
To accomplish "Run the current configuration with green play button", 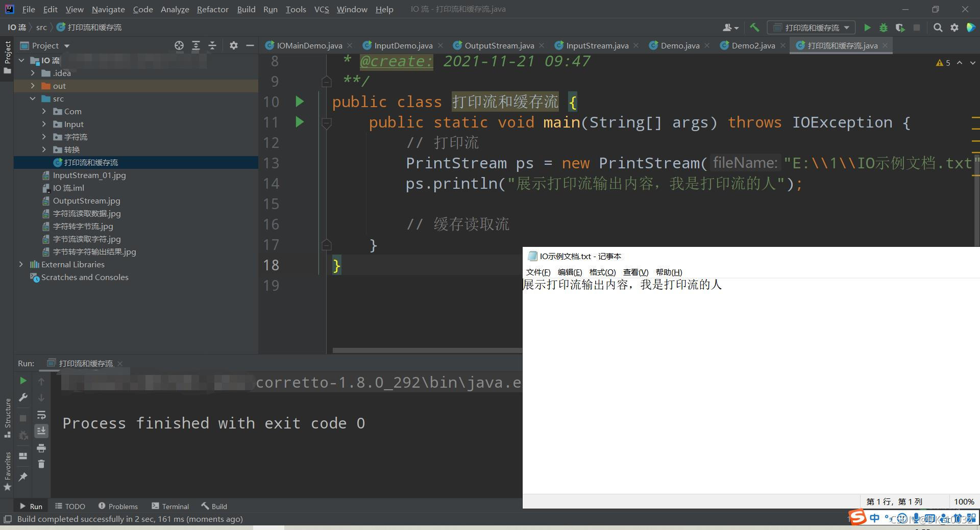I will tap(867, 28).
